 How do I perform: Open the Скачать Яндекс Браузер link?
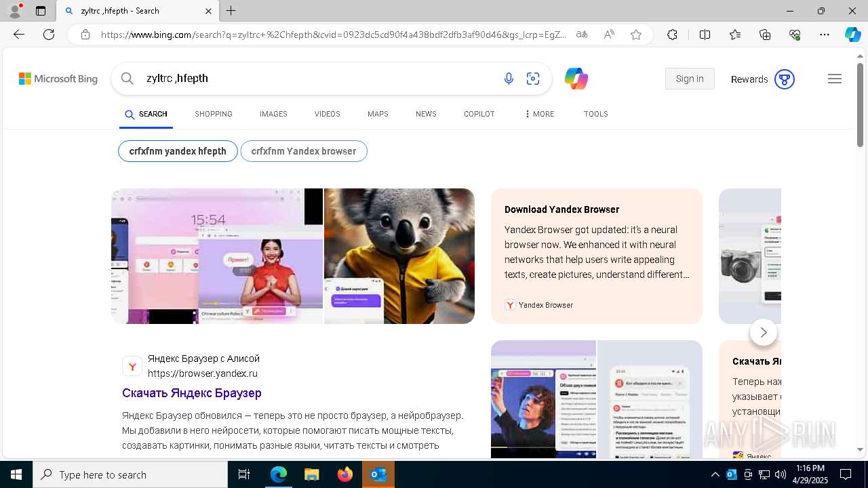click(x=192, y=393)
